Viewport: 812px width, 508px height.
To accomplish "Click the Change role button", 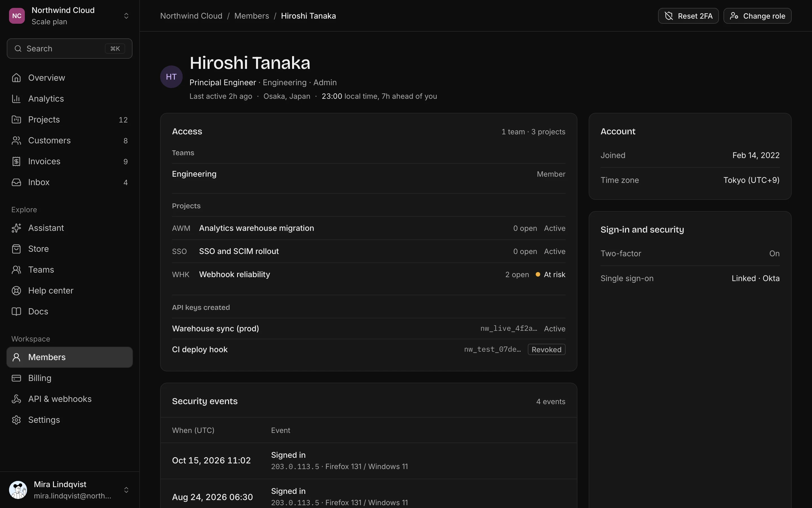I will 757,16.
